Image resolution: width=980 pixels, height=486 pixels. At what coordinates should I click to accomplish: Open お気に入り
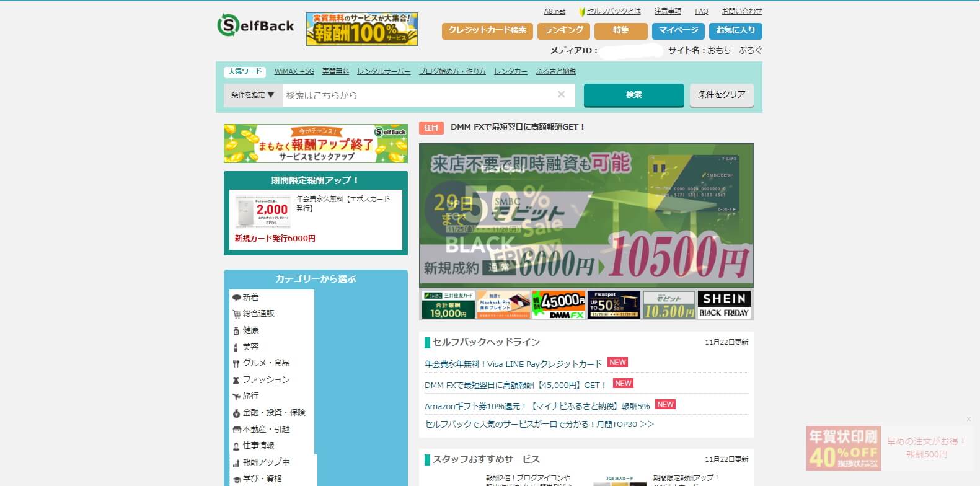click(x=736, y=30)
